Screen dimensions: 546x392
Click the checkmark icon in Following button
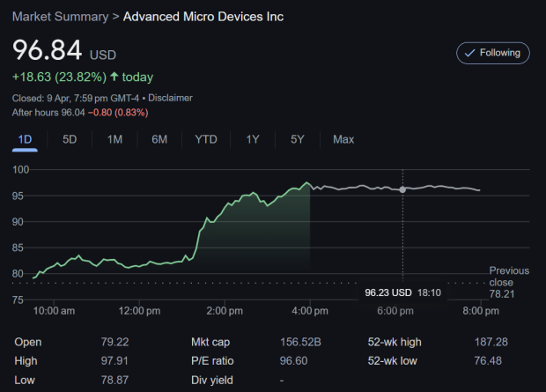coord(469,53)
